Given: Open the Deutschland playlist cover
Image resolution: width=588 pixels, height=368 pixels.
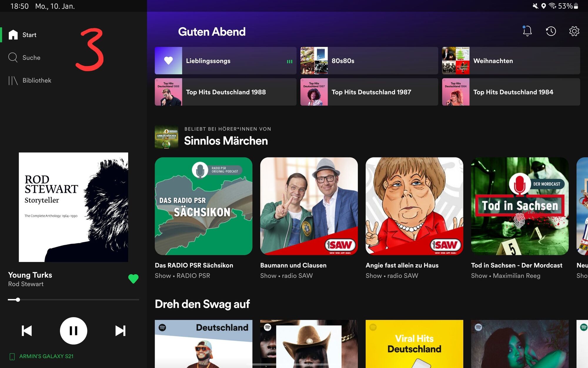Looking at the screenshot, I should point(203,344).
